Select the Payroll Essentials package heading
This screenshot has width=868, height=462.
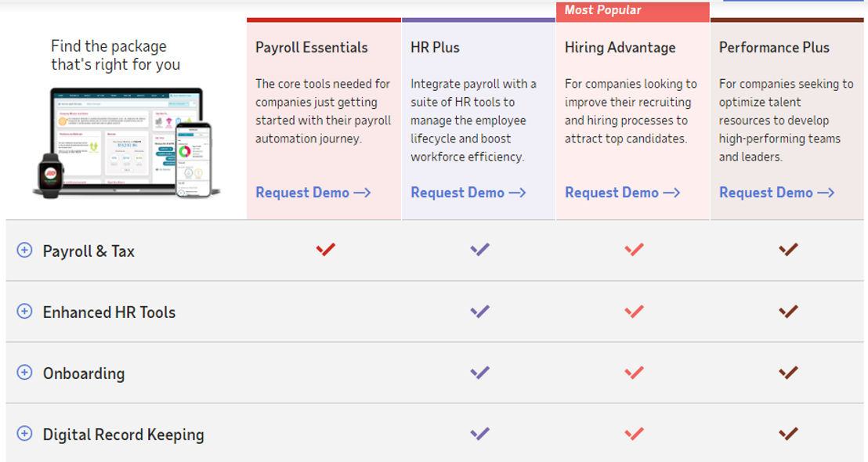click(x=311, y=48)
